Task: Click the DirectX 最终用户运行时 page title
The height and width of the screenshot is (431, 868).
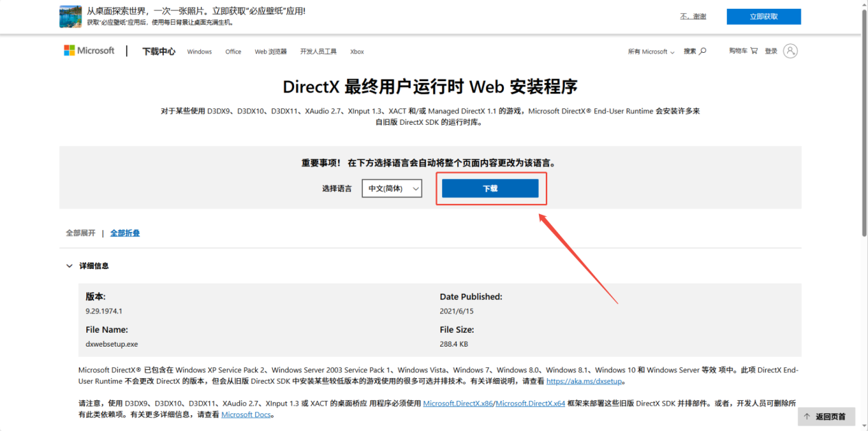Action: click(430, 86)
